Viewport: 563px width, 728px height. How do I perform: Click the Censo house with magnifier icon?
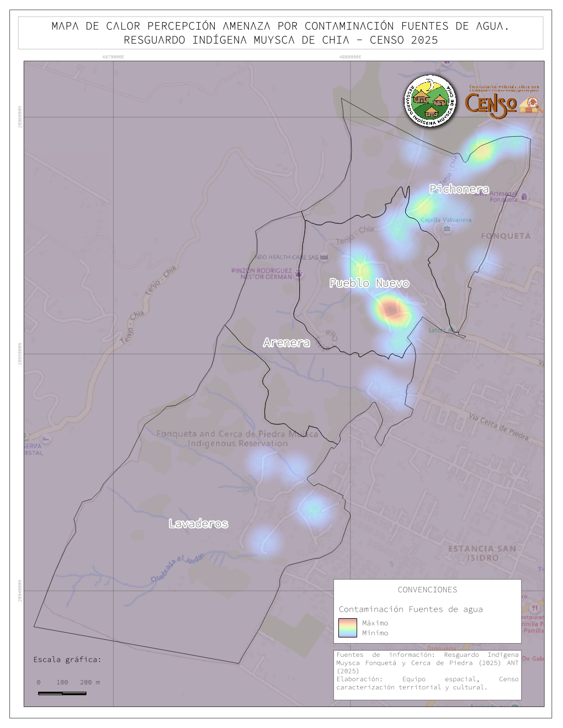point(531,104)
